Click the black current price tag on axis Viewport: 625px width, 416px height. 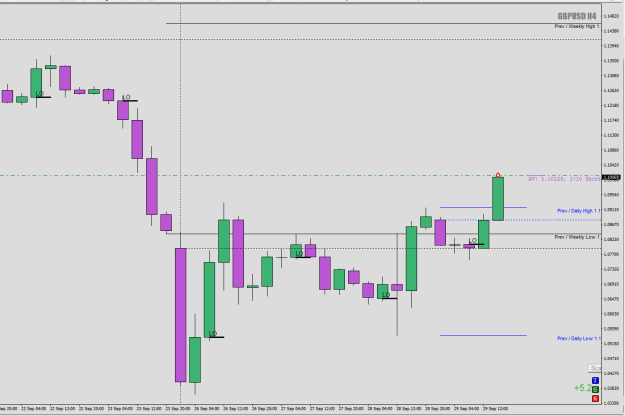coord(611,177)
